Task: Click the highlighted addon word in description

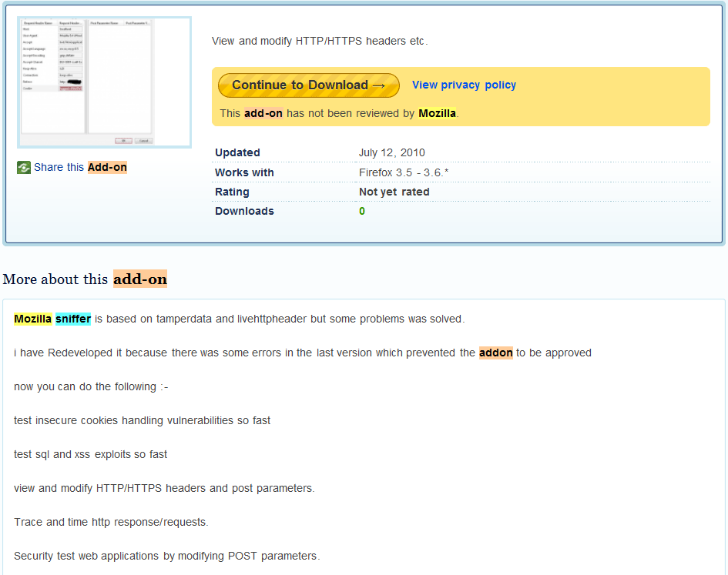Action: pos(495,353)
